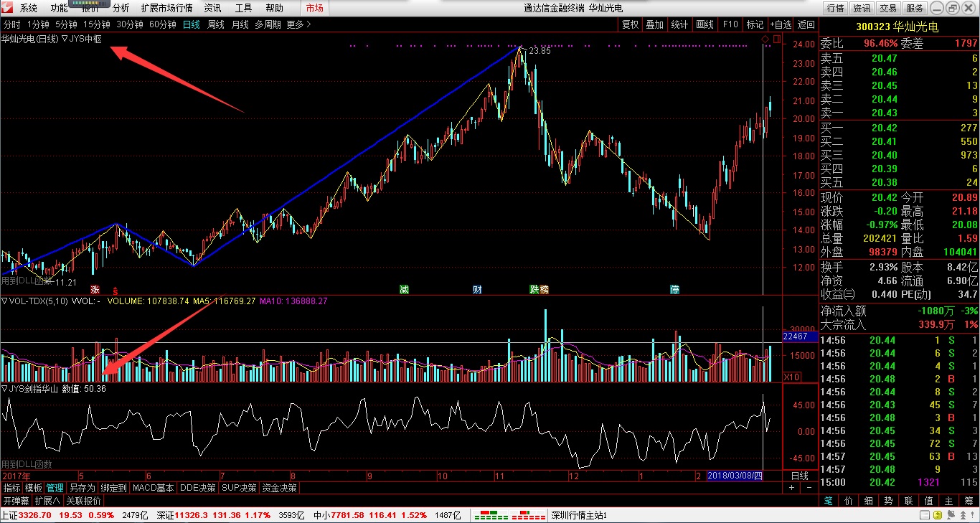Open the 分析 menu
The height and width of the screenshot is (523, 980).
click(x=121, y=8)
